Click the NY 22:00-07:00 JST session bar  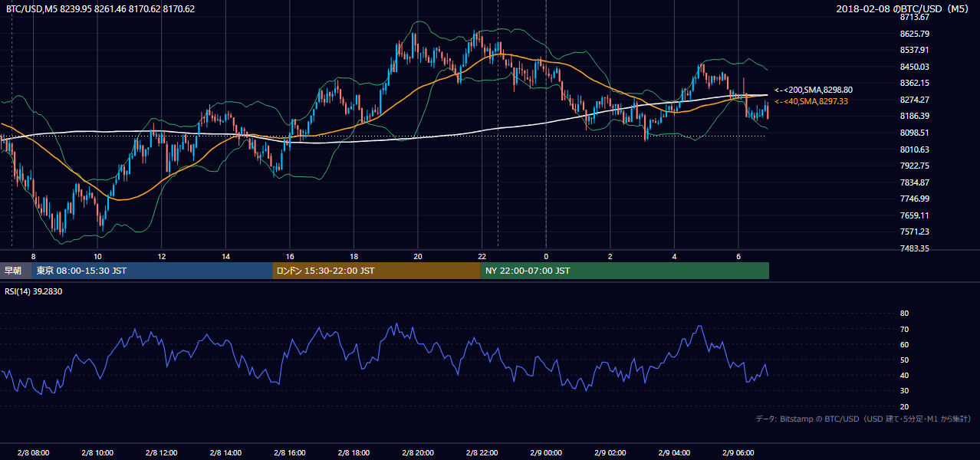(625, 271)
